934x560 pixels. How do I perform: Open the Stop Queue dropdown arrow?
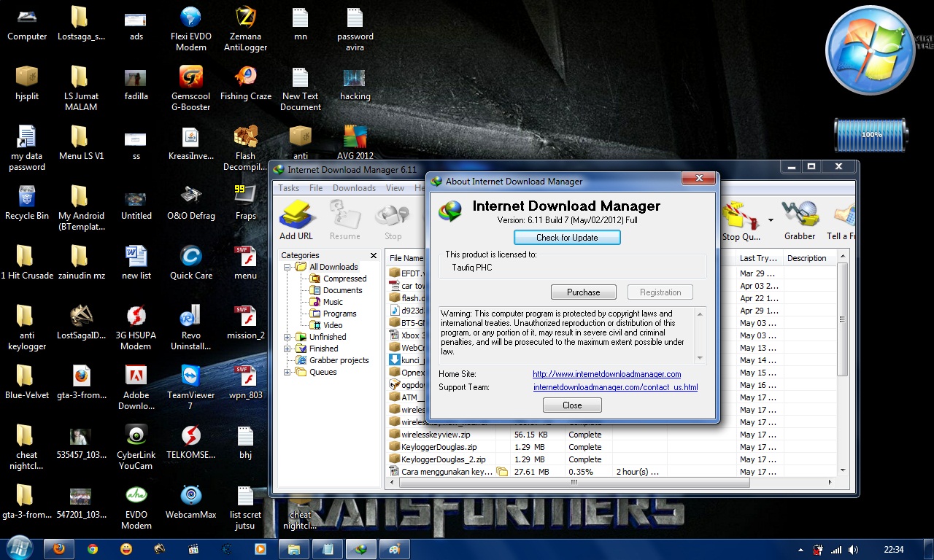tap(771, 220)
